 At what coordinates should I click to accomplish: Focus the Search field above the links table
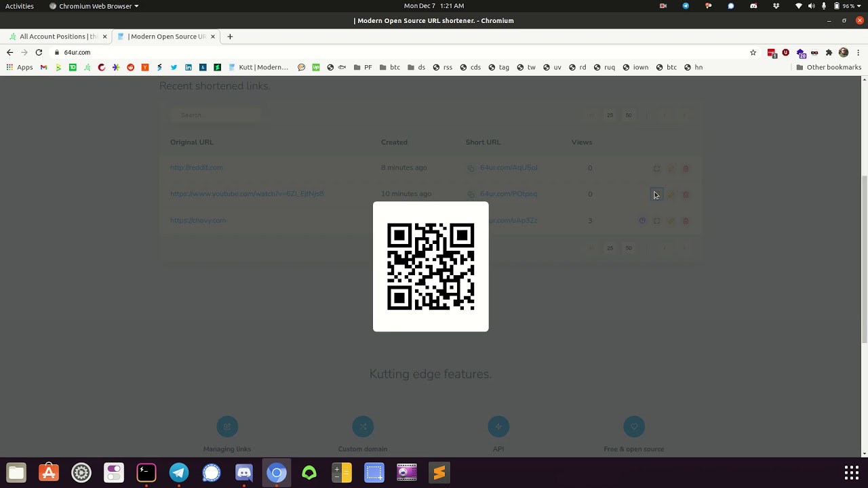tap(216, 115)
